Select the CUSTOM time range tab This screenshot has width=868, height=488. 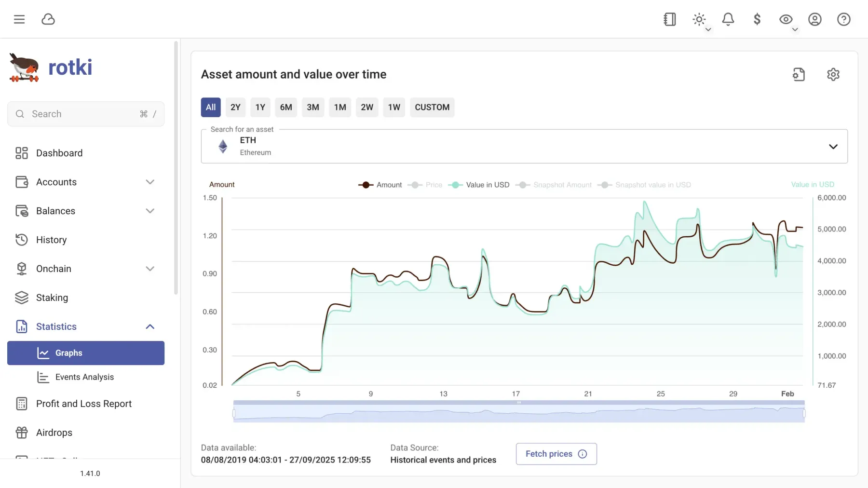pos(432,107)
